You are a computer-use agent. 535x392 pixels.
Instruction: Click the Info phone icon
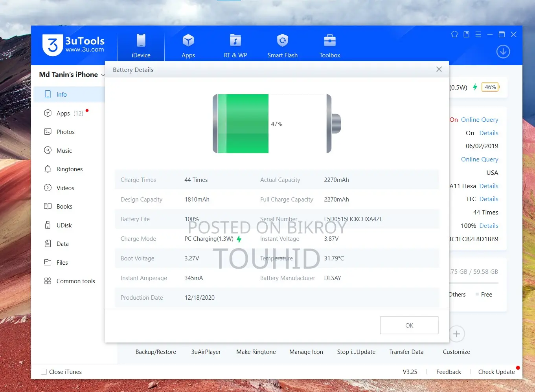[48, 94]
